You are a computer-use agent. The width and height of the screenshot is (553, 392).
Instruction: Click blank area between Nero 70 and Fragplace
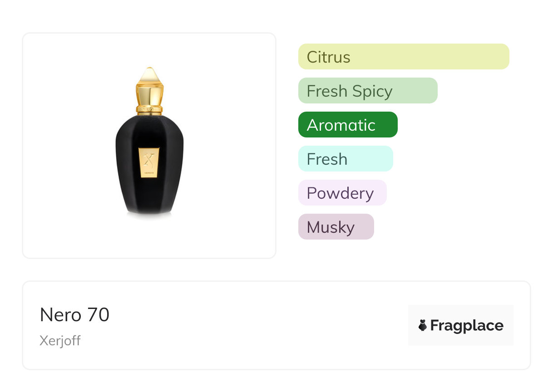point(259,325)
